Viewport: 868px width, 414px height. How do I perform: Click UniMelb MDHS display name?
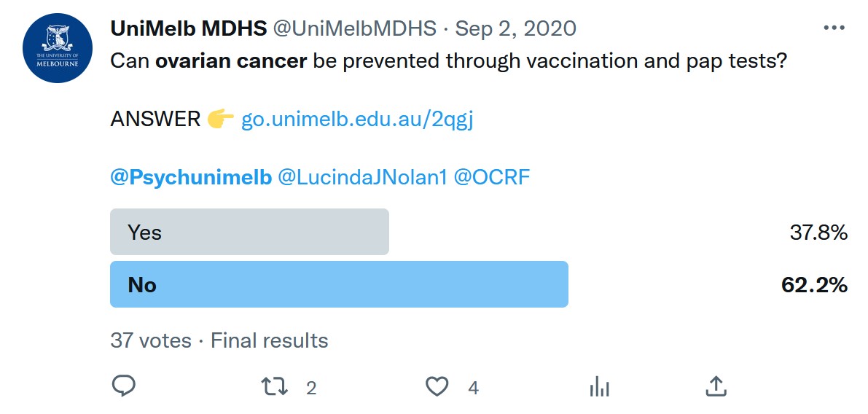point(189,28)
